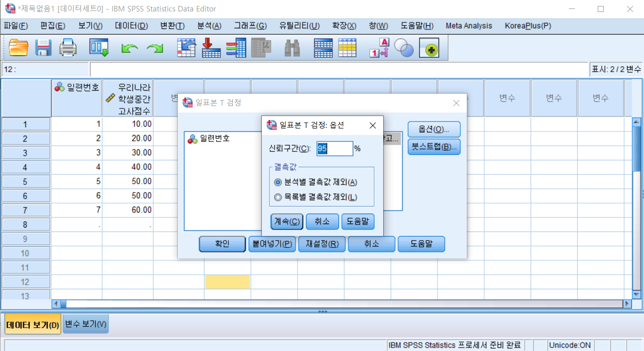This screenshot has width=644, height=351.
Task: Open the 파일(F) menu
Action: click(16, 26)
